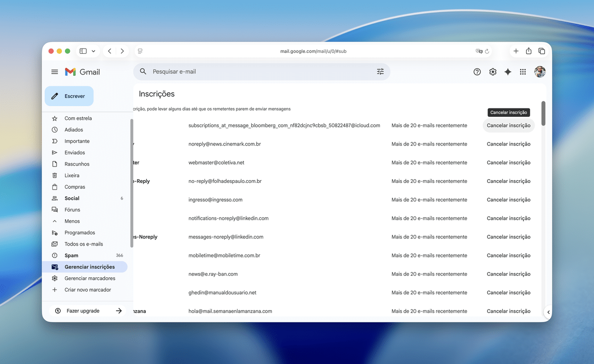Click the search options filter icon
This screenshot has width=594, height=364.
click(x=380, y=72)
